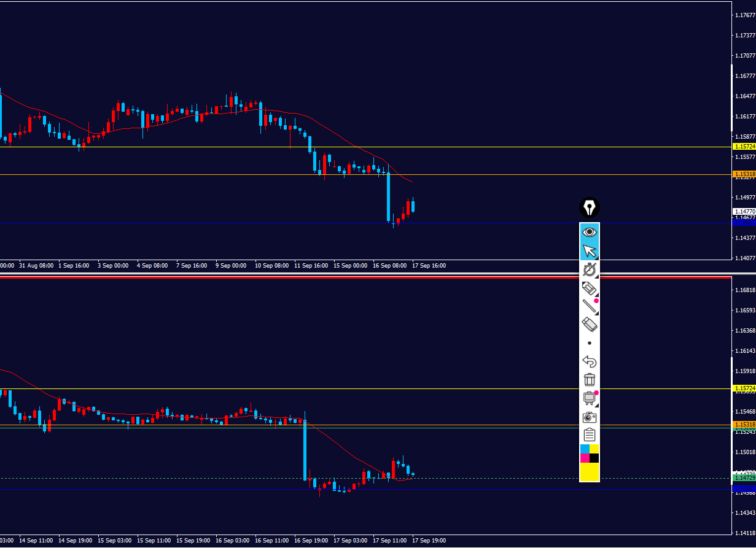Click the Epic Pen nib logo button

click(590, 207)
